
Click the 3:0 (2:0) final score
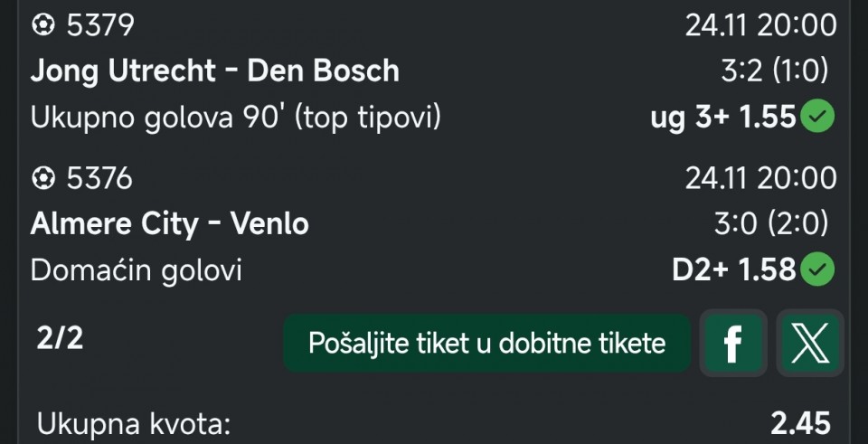click(x=770, y=224)
